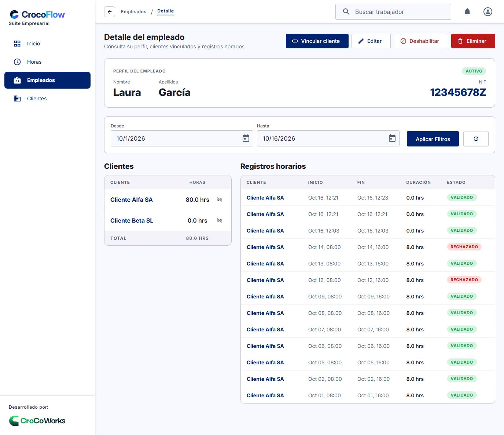The image size is (504, 435).
Task: Unlink Cliente Beta SL using unlink icon
Action: 220,220
